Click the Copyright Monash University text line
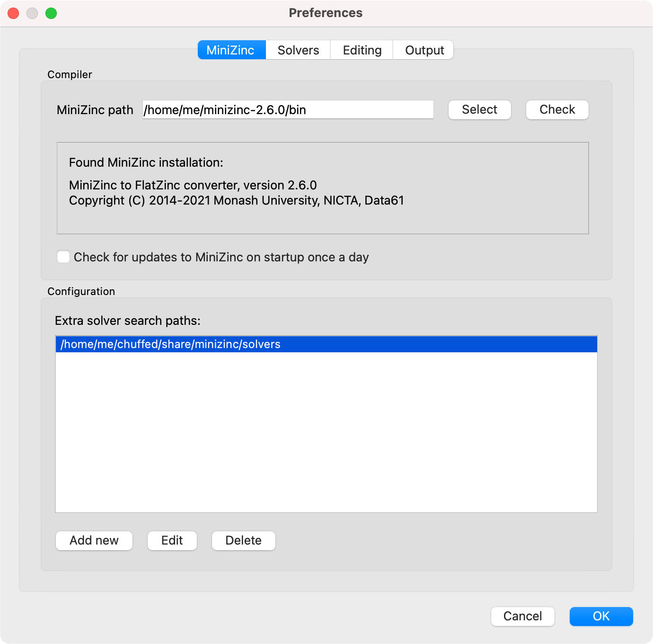The height and width of the screenshot is (644, 653). coord(236,200)
